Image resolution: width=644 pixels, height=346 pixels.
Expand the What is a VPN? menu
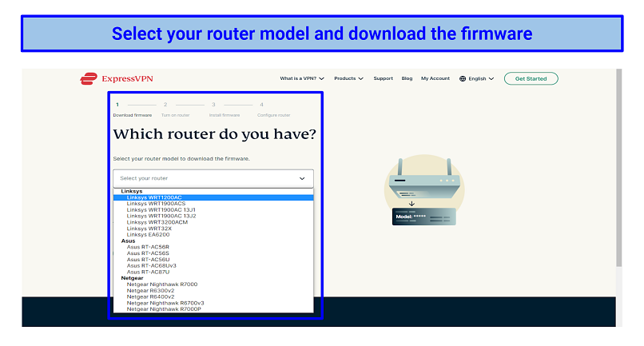click(302, 78)
